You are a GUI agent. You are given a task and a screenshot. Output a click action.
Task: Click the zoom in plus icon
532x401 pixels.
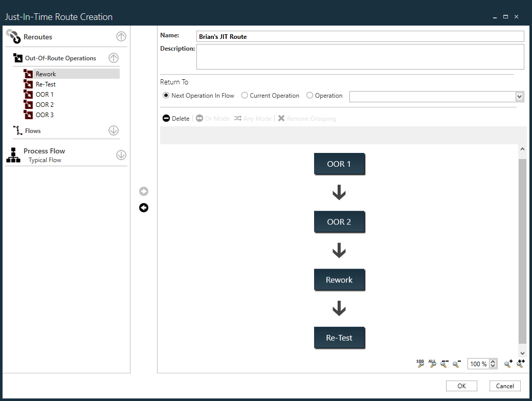click(x=507, y=364)
